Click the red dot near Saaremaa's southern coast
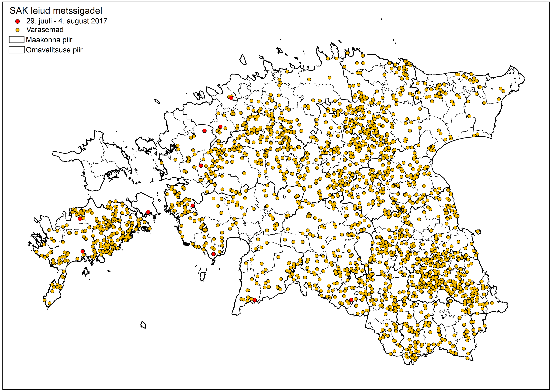Screen dimensions: 554x392 (83, 251)
